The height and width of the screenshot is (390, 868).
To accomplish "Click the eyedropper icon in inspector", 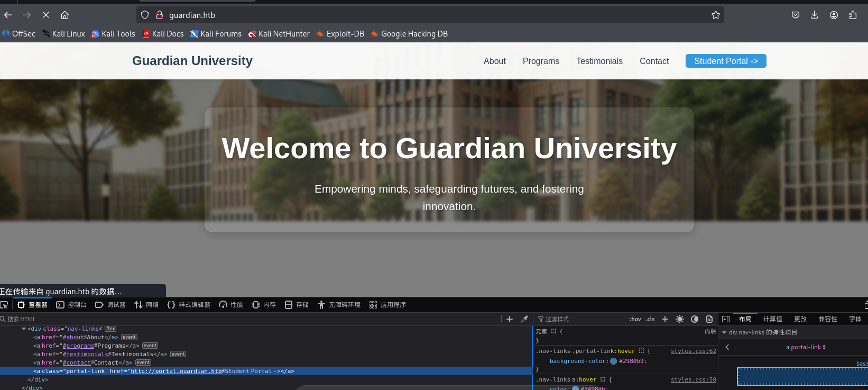I will click(x=524, y=319).
